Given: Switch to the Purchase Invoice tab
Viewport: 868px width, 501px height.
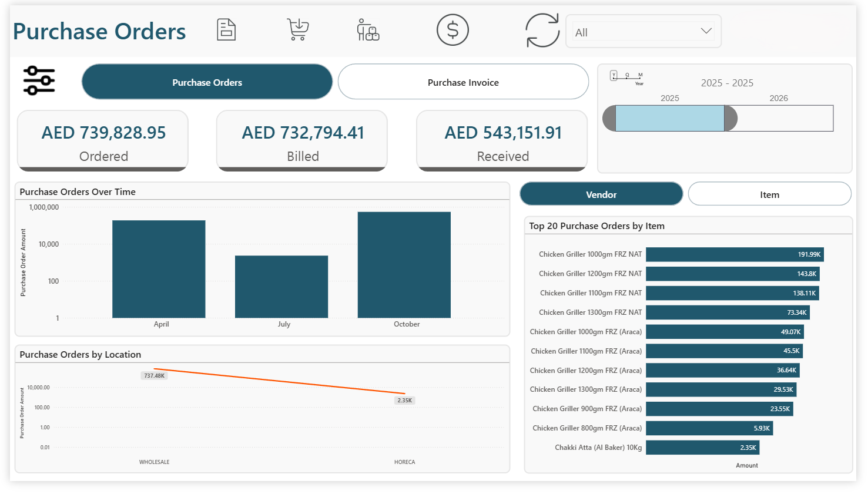Looking at the screenshot, I should 463,82.
